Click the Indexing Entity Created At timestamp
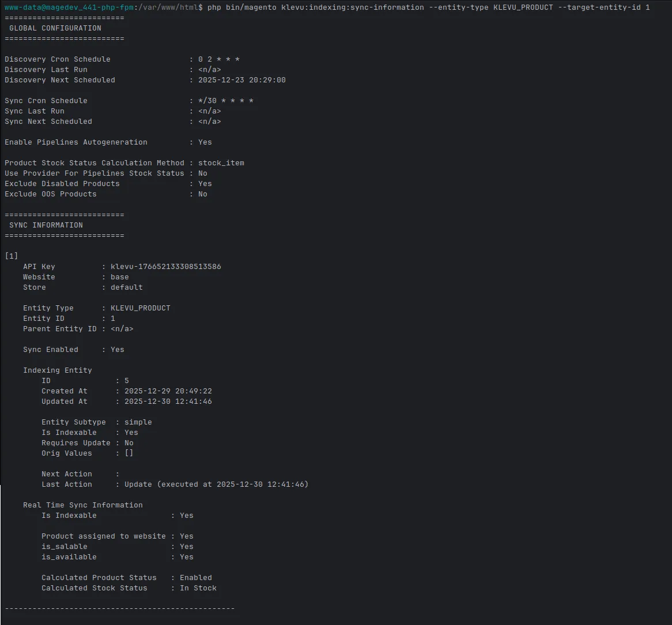This screenshot has width=672, height=625. point(168,391)
